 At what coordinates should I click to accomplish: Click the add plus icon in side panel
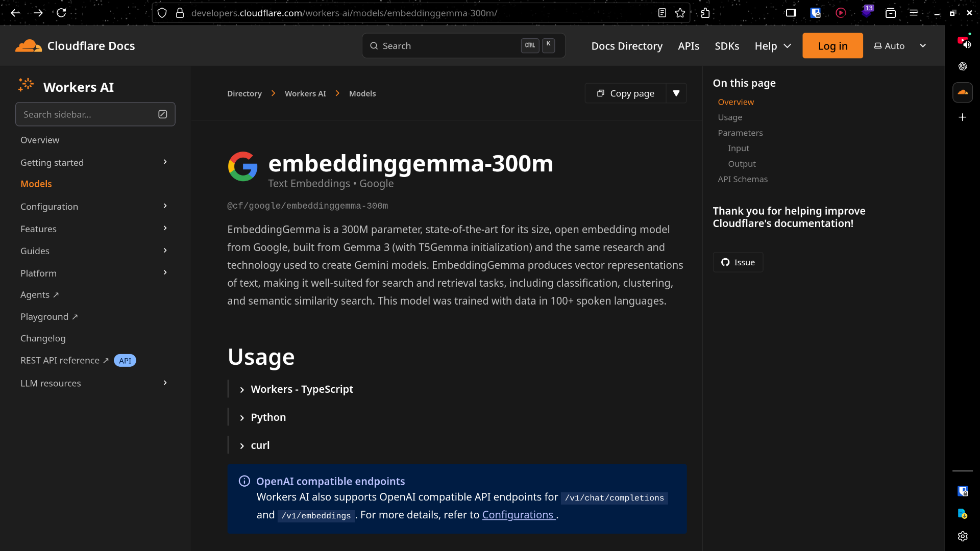pyautogui.click(x=963, y=117)
